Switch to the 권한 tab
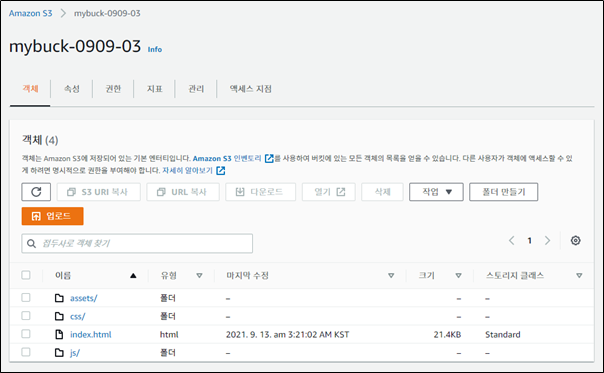The height and width of the screenshot is (373, 604). pyautogui.click(x=113, y=89)
